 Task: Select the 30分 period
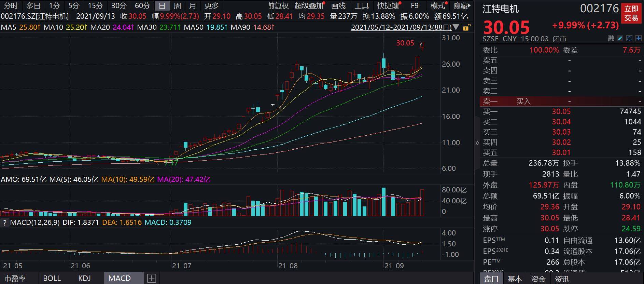coord(119,6)
